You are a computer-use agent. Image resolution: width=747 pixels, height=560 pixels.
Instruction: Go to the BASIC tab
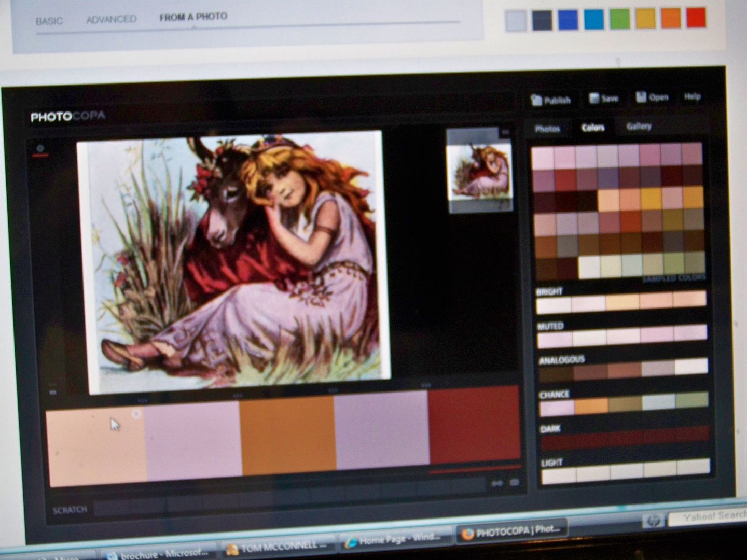click(x=49, y=21)
